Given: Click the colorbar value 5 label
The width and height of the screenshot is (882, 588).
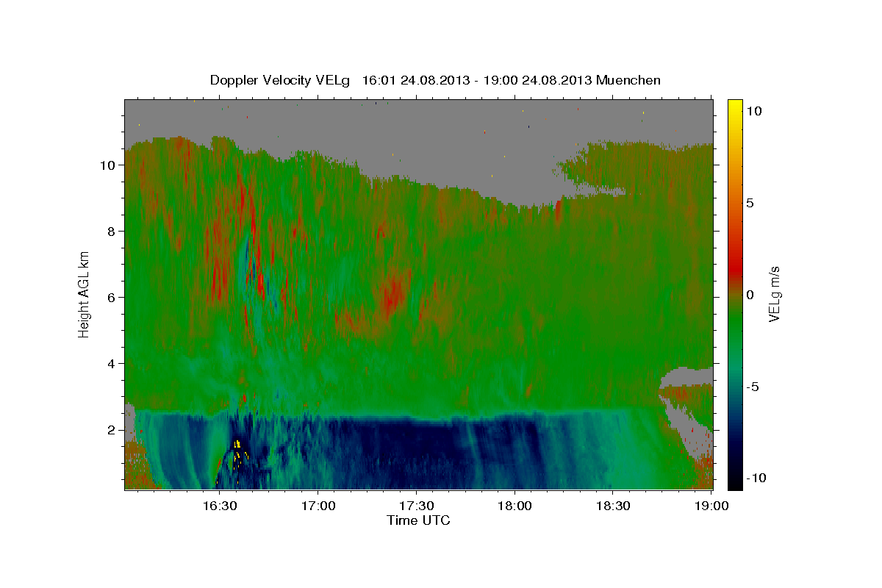Looking at the screenshot, I should tap(750, 203).
